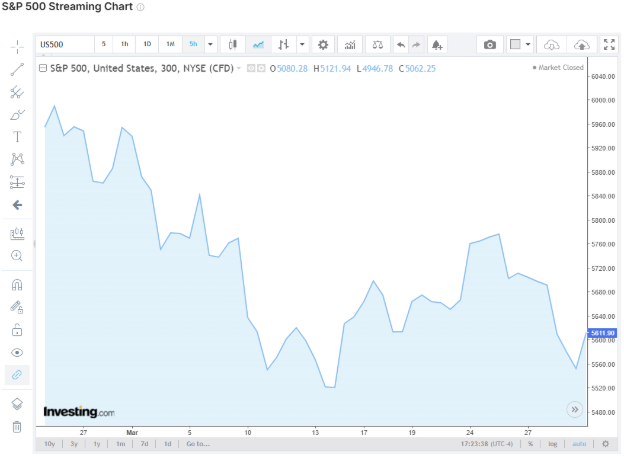Select the 1h interval
The image size is (624, 456).
click(x=125, y=44)
